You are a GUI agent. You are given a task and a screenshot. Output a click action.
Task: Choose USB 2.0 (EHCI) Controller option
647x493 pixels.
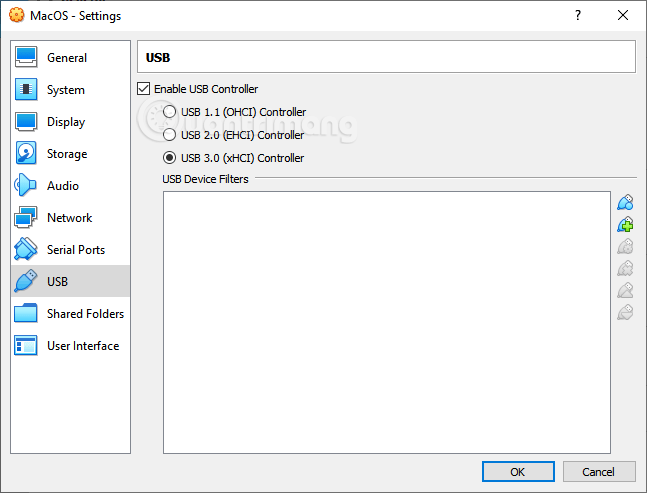click(169, 135)
